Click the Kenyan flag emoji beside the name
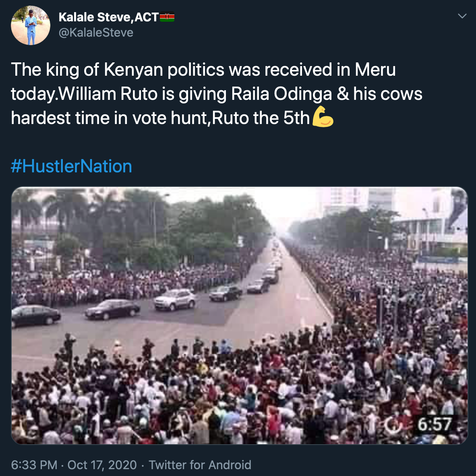This screenshot has height=476, width=476. tap(167, 17)
